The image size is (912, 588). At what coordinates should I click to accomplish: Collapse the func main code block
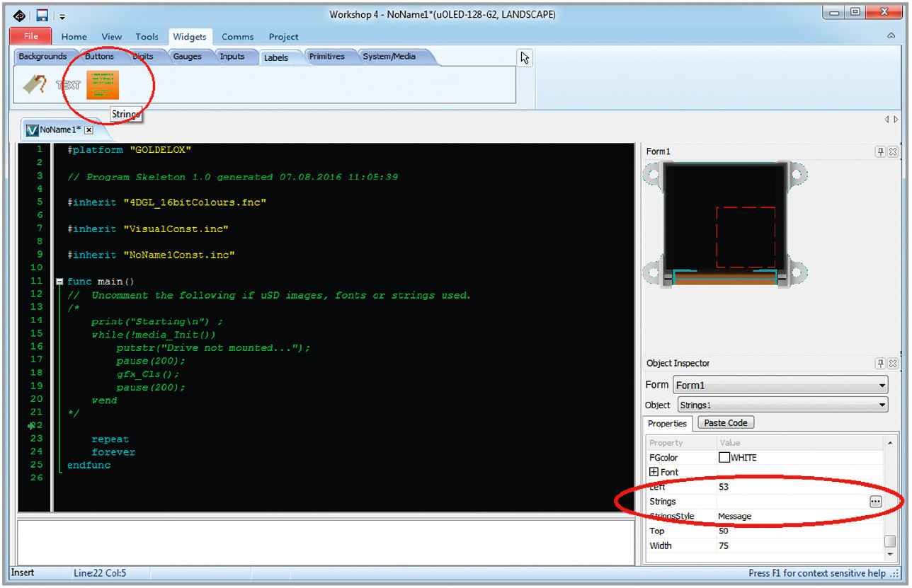[x=59, y=282]
